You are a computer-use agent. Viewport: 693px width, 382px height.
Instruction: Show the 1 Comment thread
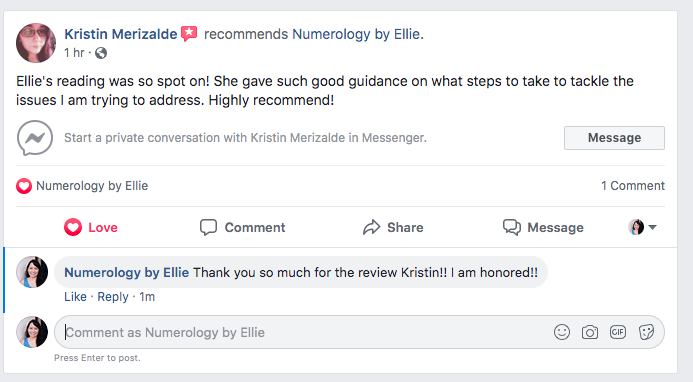632,186
